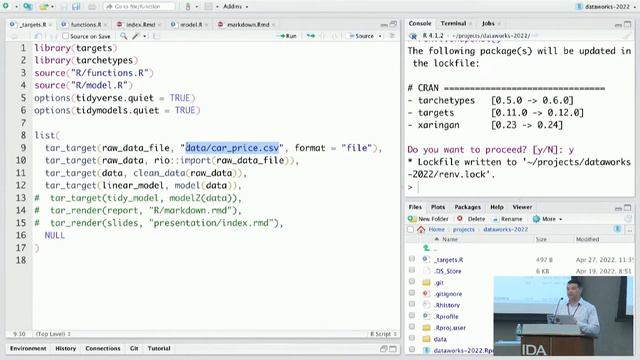Click the dataworks-2022 breadcrumb link

[x=505, y=229]
